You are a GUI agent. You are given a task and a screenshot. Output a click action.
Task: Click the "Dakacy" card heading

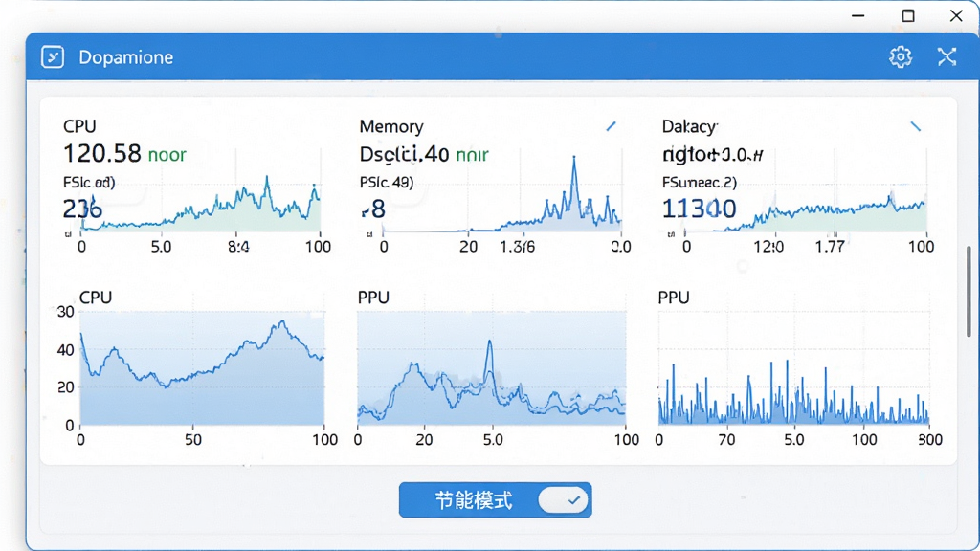tap(689, 127)
